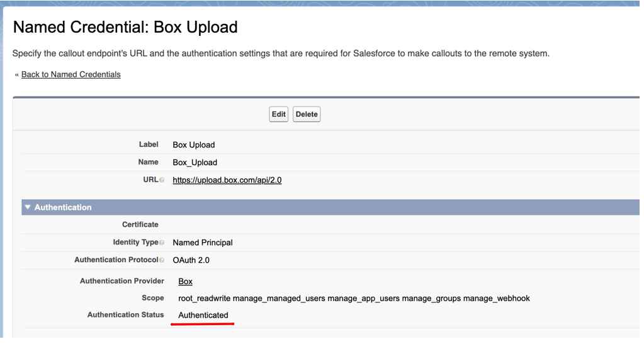Click the Identity Type help icon
The height and width of the screenshot is (344, 644).
click(x=162, y=243)
